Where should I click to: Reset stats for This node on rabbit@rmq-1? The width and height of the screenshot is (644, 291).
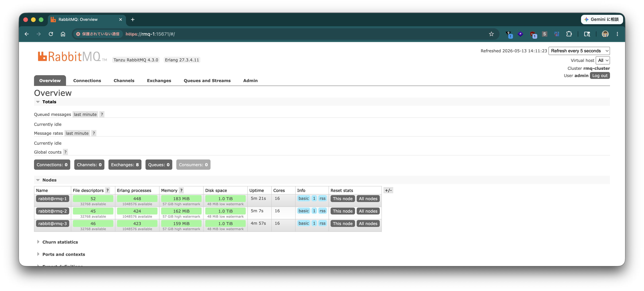tap(343, 199)
